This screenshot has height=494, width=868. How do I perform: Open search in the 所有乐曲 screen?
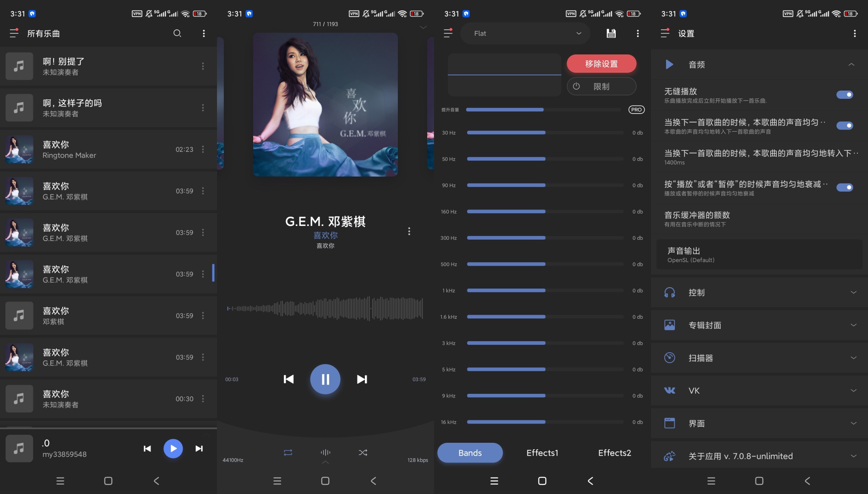click(177, 33)
